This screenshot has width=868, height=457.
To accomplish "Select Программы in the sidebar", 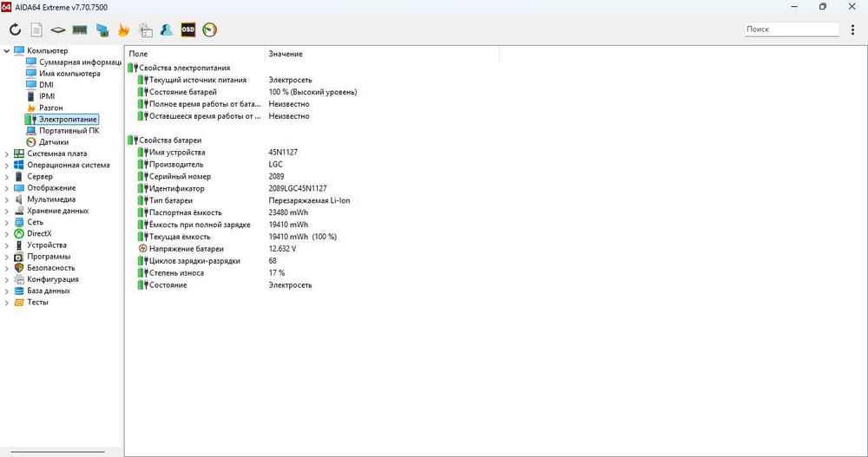I will pos(49,257).
